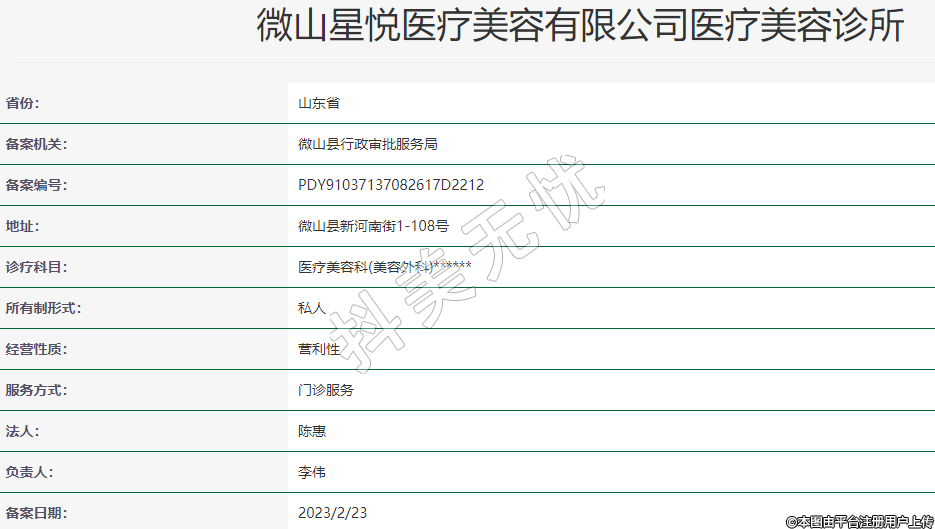Viewport: 935px width, 529px height.
Task: Click the 备案机关 field label
Action: [36, 144]
